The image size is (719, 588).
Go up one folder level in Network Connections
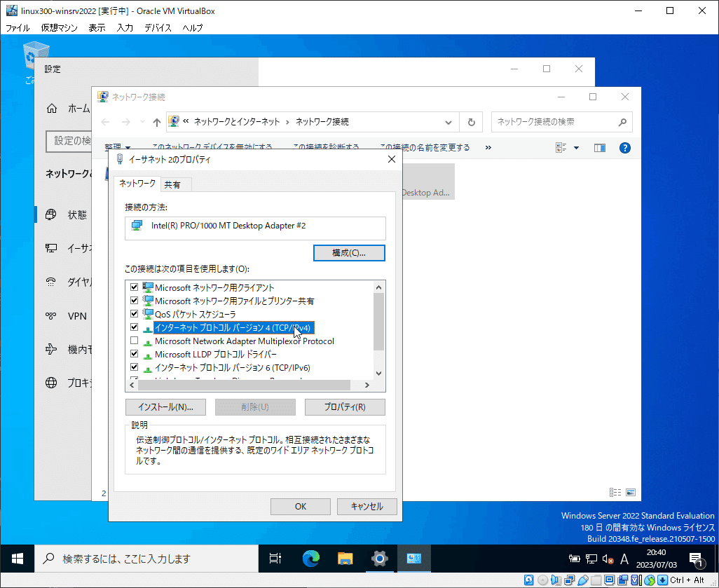(x=157, y=122)
